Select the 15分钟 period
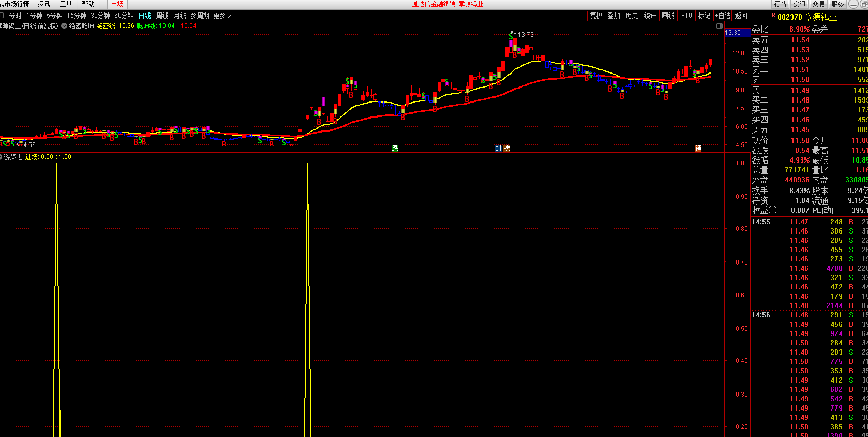The image size is (868, 437). click(76, 16)
